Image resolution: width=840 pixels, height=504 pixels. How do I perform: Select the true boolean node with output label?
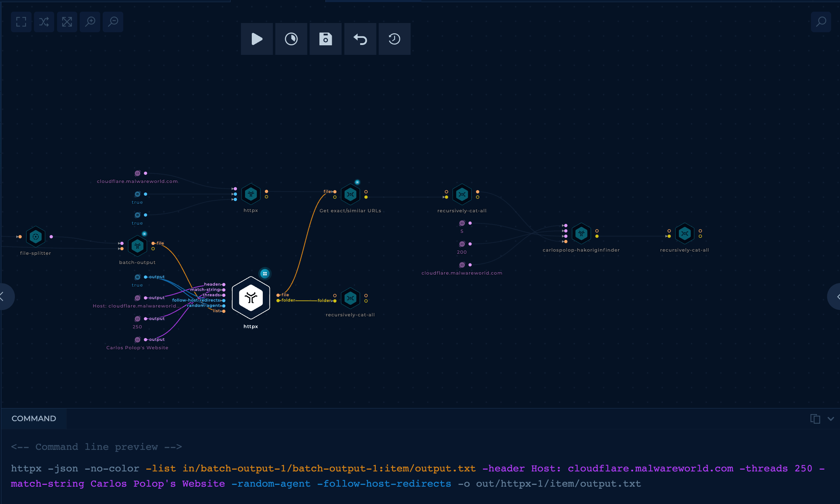[137, 277]
